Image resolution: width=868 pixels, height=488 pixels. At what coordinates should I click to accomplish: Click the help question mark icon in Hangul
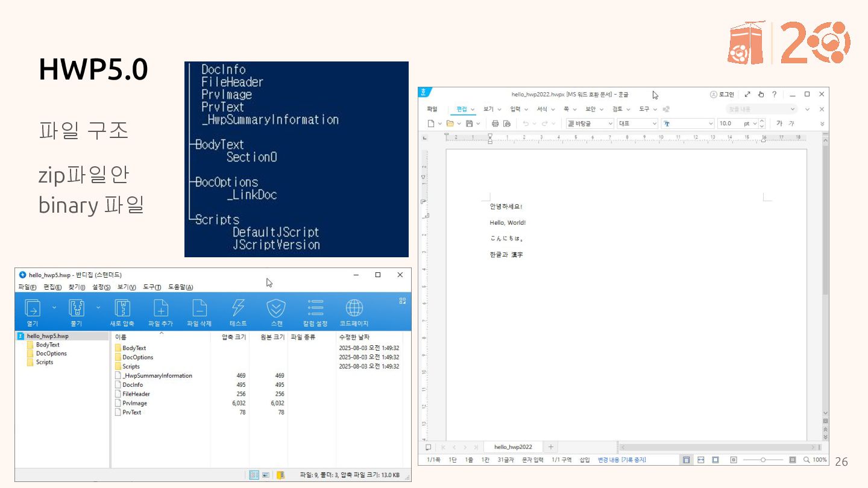pyautogui.click(x=775, y=95)
